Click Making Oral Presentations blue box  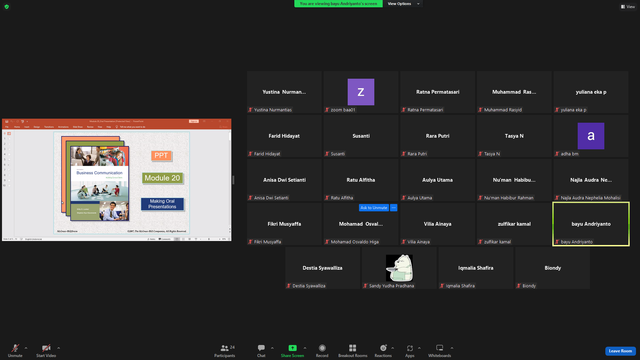(x=162, y=204)
